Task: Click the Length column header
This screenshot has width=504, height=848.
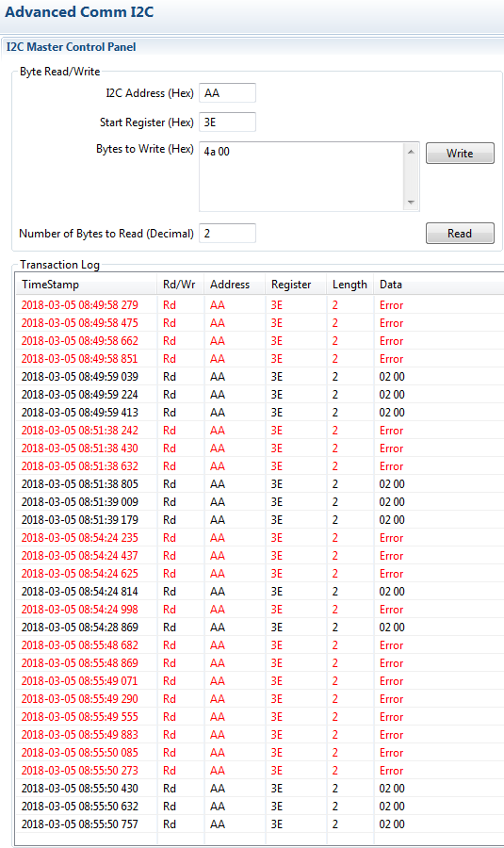Action: pos(350,285)
